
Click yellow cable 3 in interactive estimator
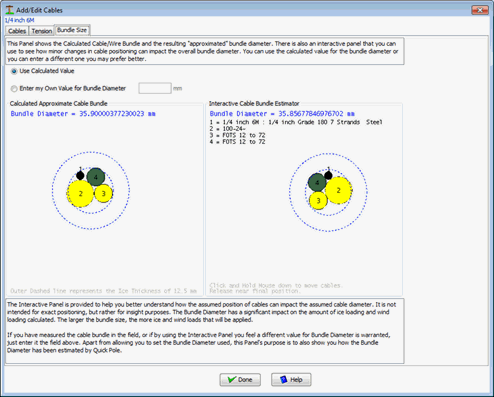coord(318,200)
